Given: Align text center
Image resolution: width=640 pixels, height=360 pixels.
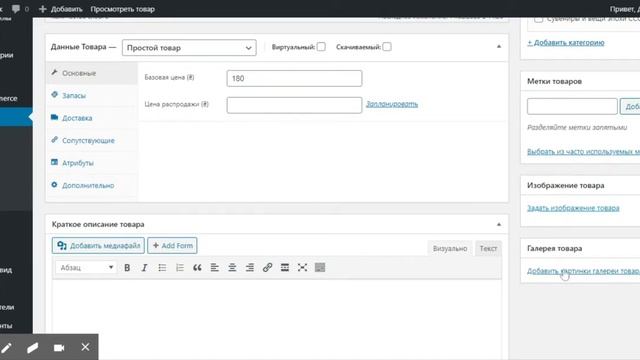Looking at the screenshot, I should (x=232, y=268).
